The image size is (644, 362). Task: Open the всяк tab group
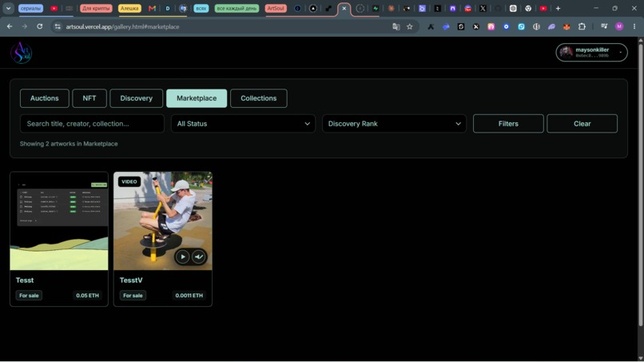(x=201, y=8)
